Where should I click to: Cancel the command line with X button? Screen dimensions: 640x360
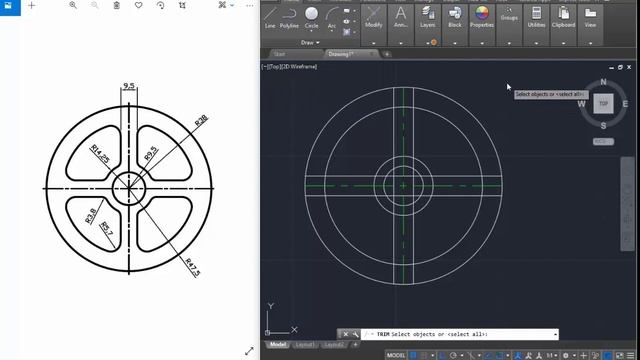coord(346,334)
